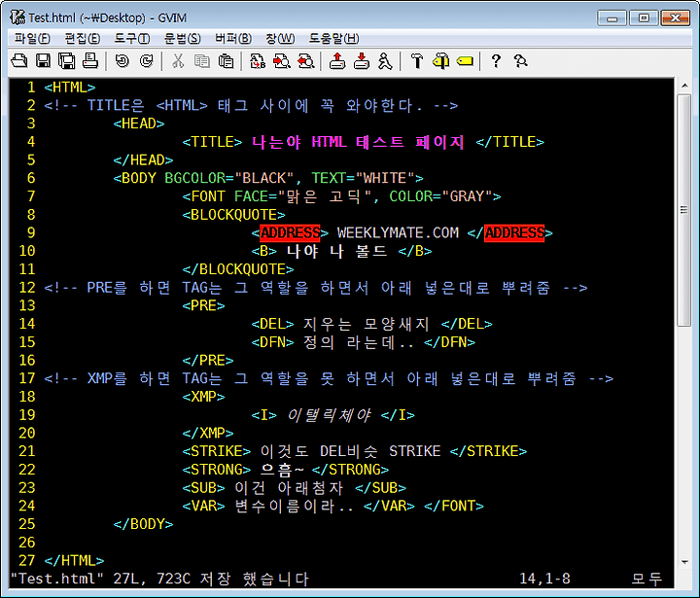Click opening <DFN> tag on line 15

(272, 342)
